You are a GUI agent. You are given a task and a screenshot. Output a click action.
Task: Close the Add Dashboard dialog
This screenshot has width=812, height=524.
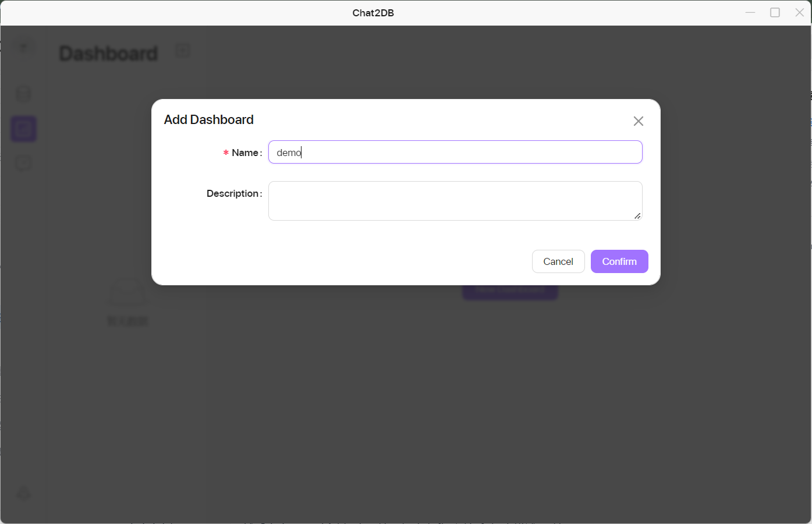638,121
